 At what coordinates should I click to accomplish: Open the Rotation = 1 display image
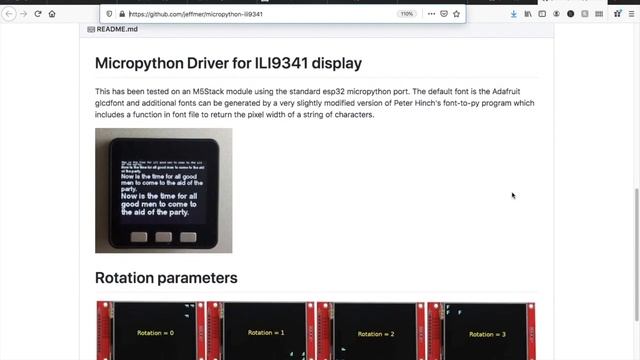tap(261, 331)
